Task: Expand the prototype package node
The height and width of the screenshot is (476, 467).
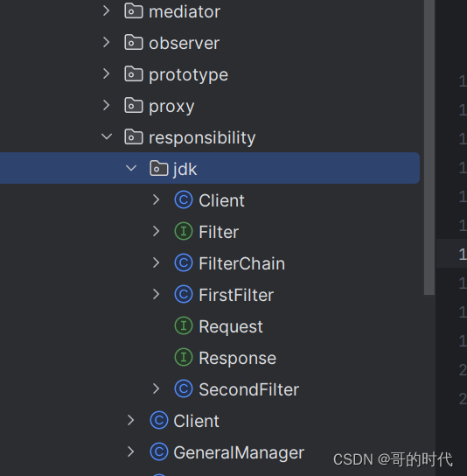Action: [x=106, y=73]
